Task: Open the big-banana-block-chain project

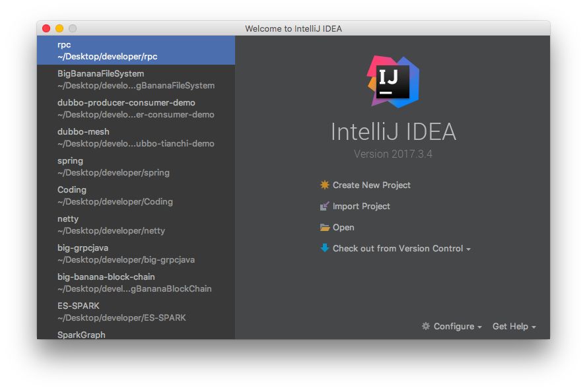Action: [136, 282]
